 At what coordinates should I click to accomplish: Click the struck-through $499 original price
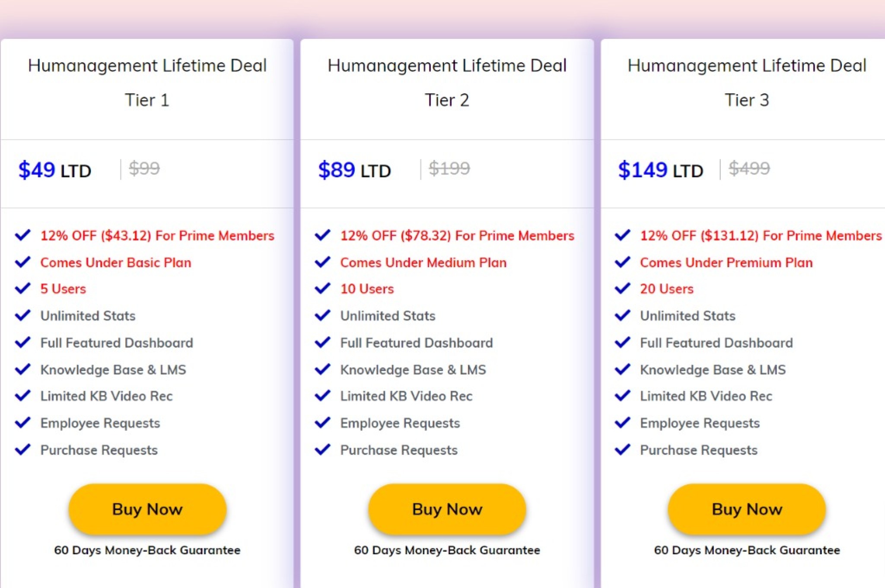[x=749, y=168]
